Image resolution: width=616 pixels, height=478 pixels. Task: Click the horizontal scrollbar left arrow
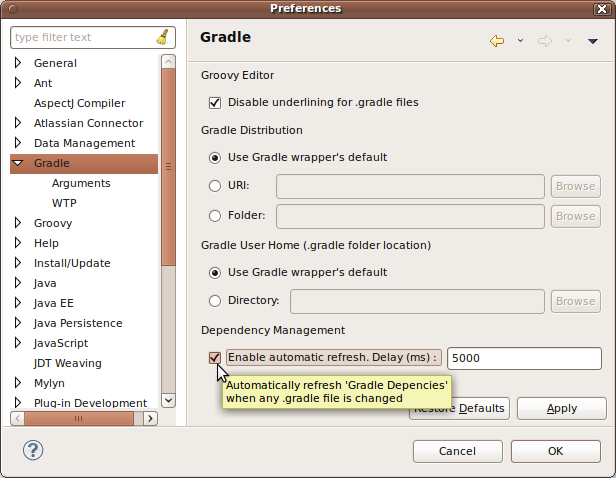pyautogui.click(x=17, y=418)
